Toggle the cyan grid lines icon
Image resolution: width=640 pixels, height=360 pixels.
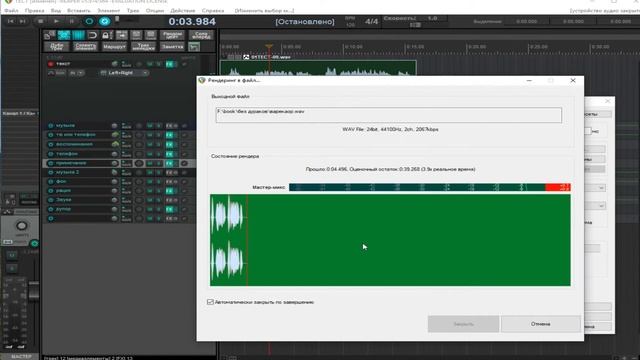[78, 35]
